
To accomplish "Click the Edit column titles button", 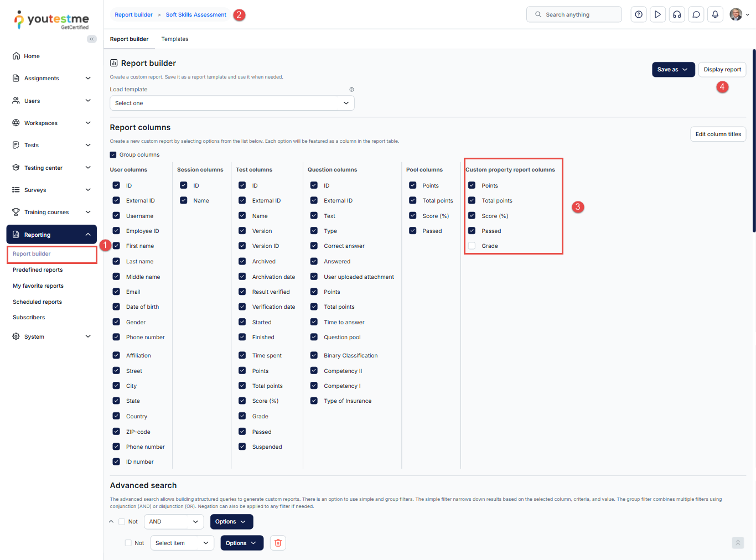I will click(x=718, y=134).
